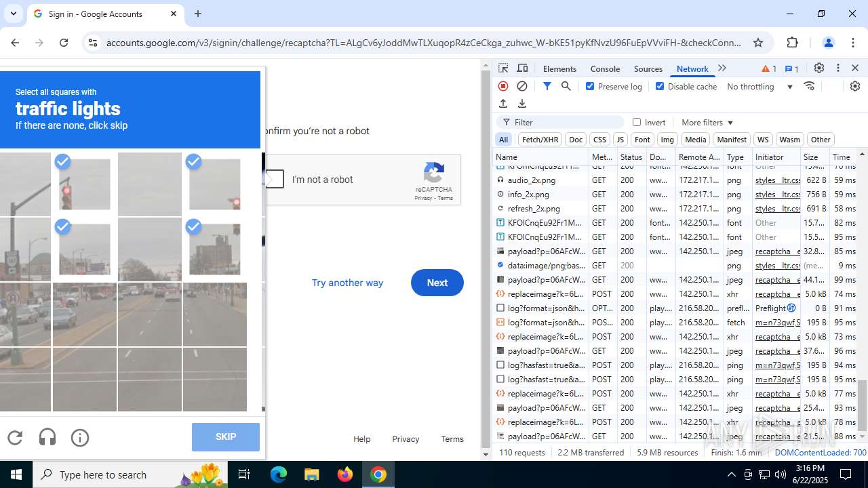Switch to the Sources tab
868x488 pixels.
click(648, 68)
